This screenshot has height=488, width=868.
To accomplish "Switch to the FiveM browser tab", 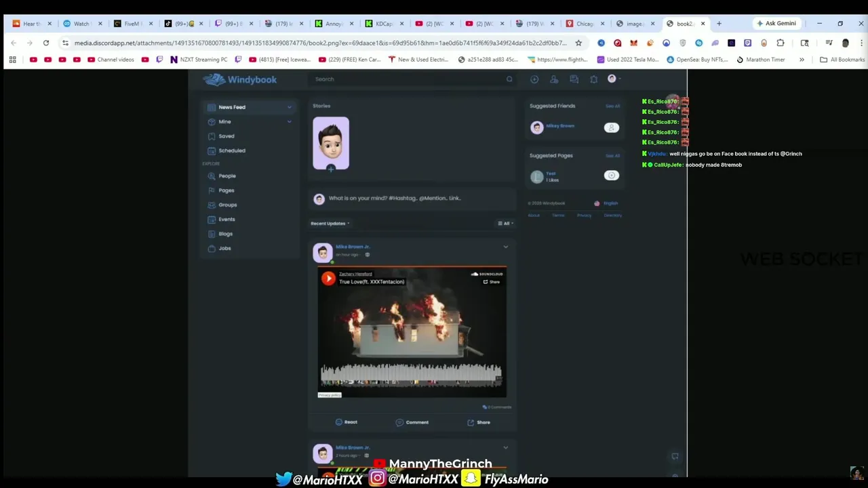I will click(x=133, y=24).
